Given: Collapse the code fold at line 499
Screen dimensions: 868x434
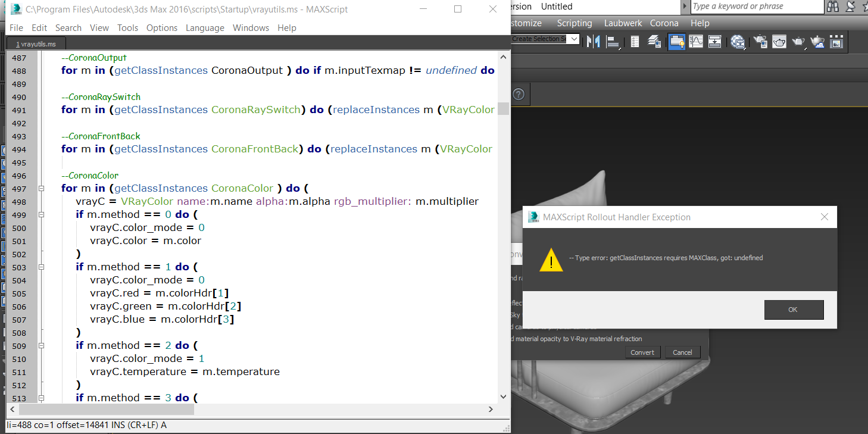Looking at the screenshot, I should (41, 214).
